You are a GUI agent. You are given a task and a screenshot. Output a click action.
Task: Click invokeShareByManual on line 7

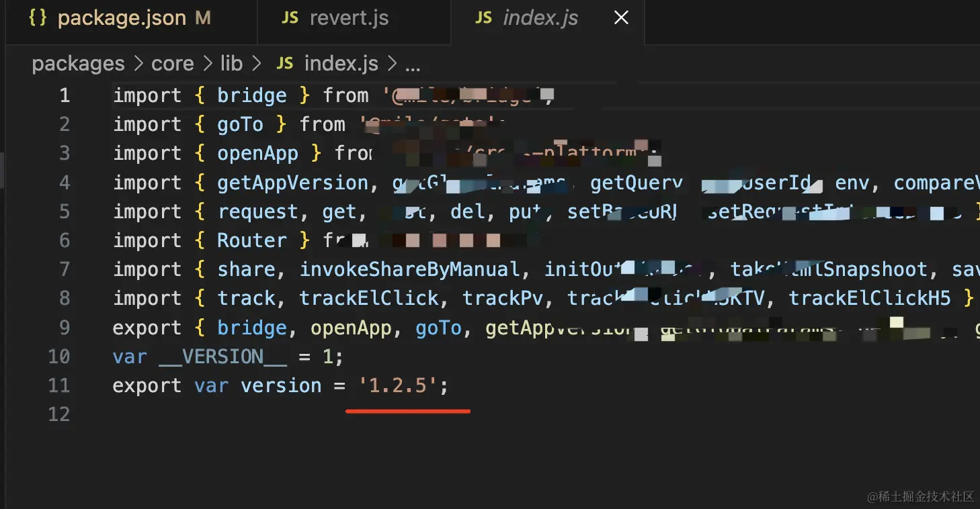(x=410, y=269)
